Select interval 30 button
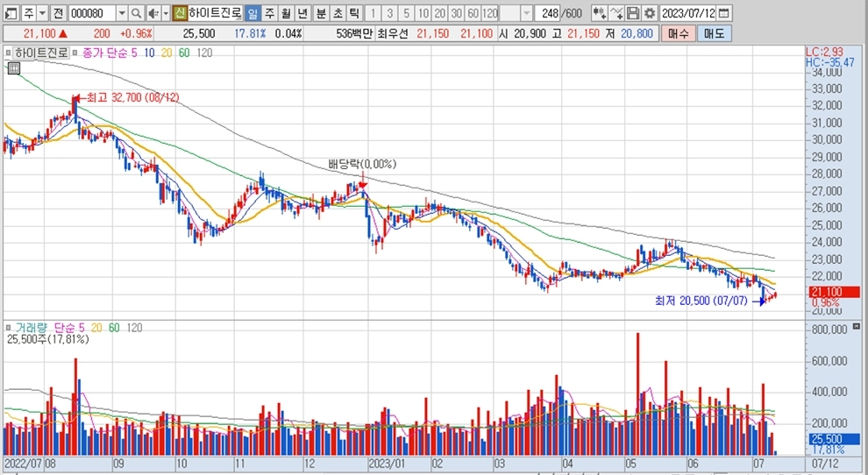Image resolution: width=868 pixels, height=475 pixels. point(456,13)
